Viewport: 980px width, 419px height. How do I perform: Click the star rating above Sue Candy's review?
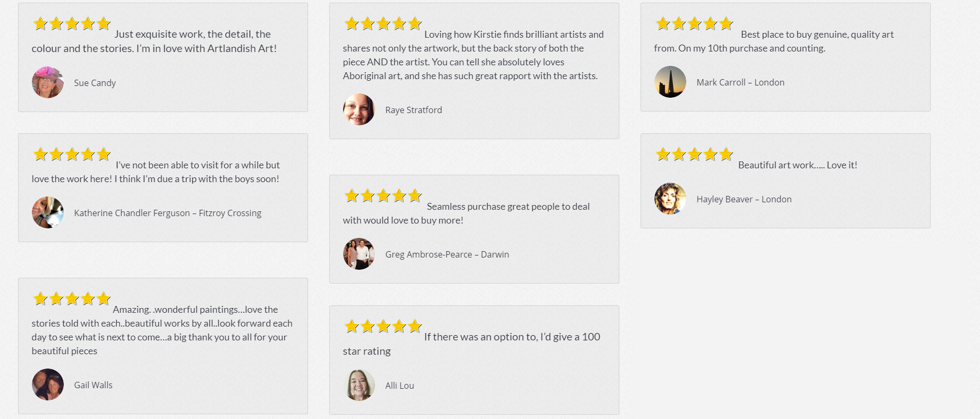coord(72,23)
